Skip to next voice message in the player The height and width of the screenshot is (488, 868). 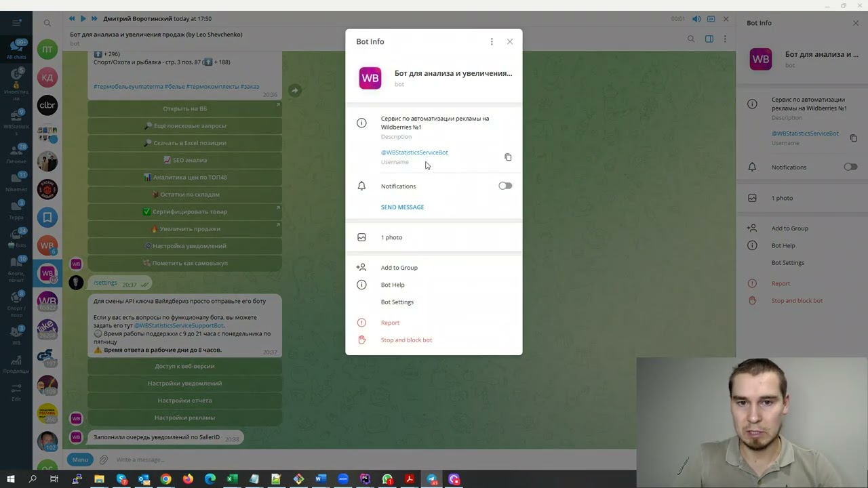click(94, 19)
